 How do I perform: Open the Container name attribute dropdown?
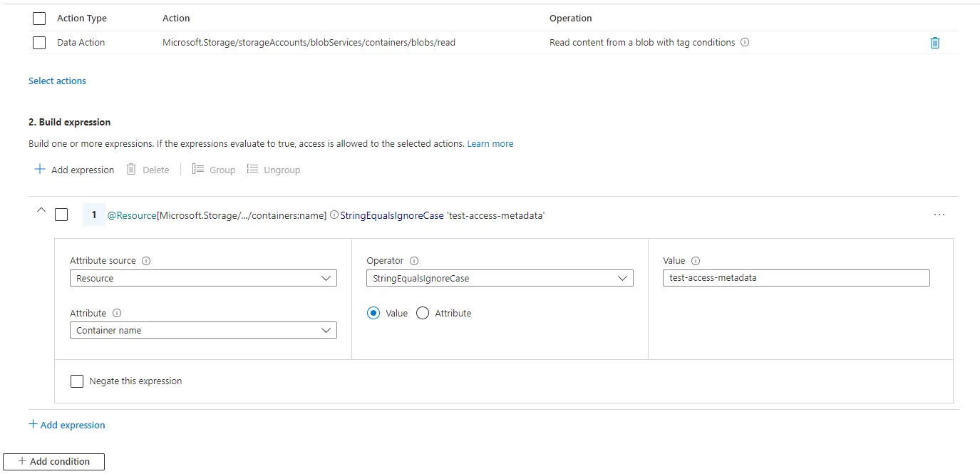pos(203,330)
